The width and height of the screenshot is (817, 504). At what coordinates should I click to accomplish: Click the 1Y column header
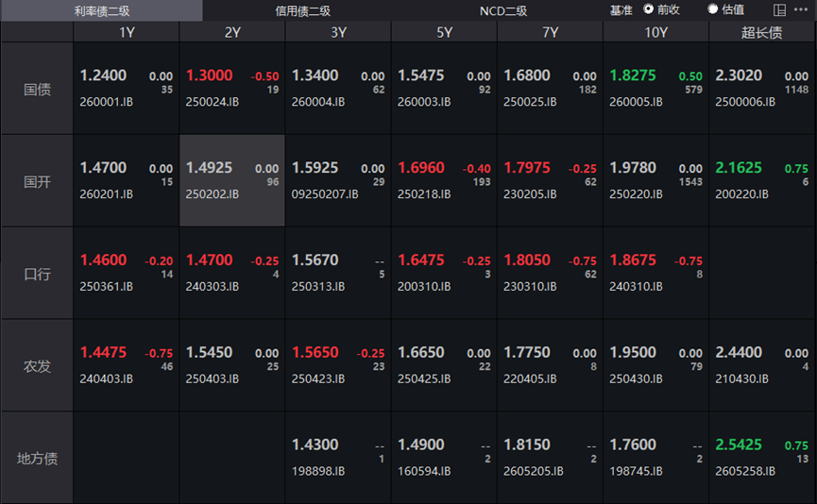pyautogui.click(x=127, y=32)
